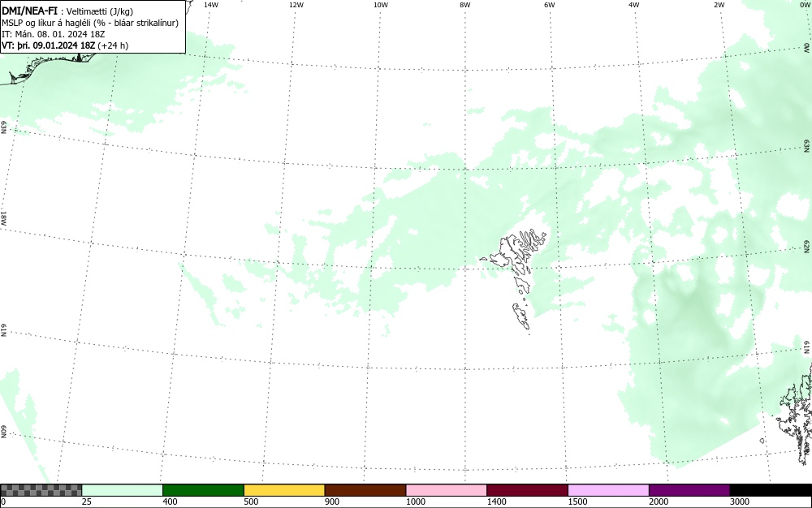Click the 10W longitude label
The height and width of the screenshot is (508, 812).
coord(381,5)
